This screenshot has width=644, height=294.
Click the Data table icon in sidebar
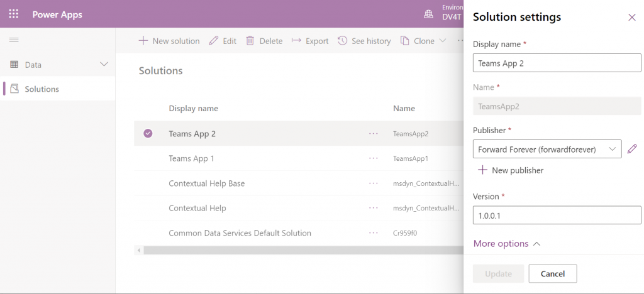[14, 64]
